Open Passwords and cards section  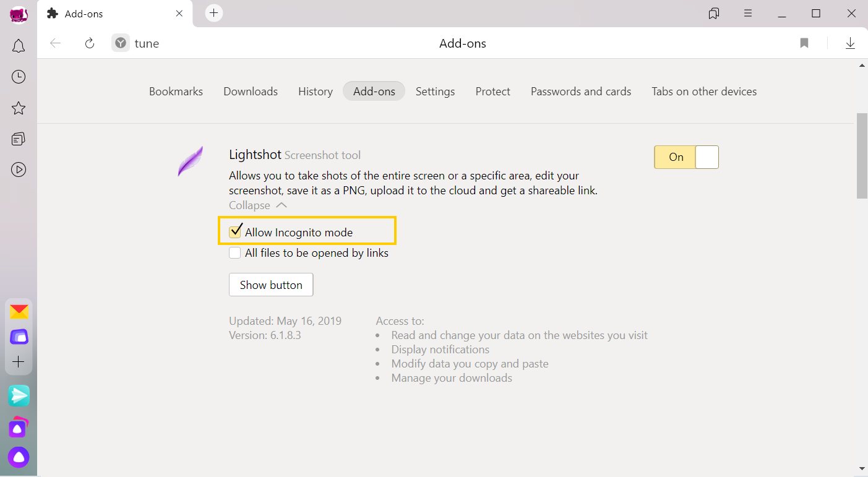(x=581, y=92)
